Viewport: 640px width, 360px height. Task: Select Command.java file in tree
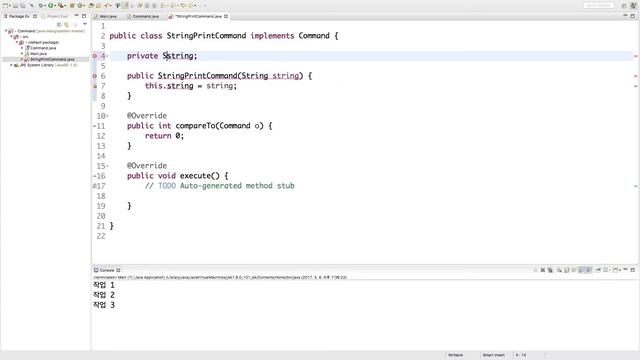coord(43,48)
